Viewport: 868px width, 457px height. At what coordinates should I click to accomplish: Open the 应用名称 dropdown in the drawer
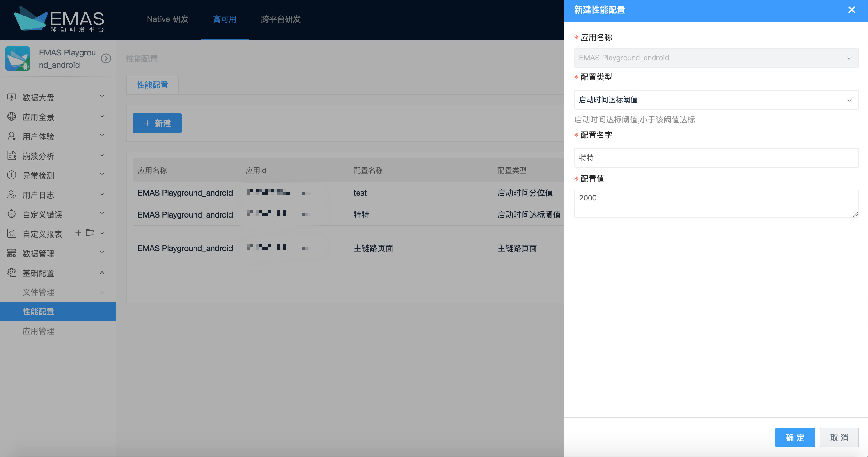[x=716, y=58]
